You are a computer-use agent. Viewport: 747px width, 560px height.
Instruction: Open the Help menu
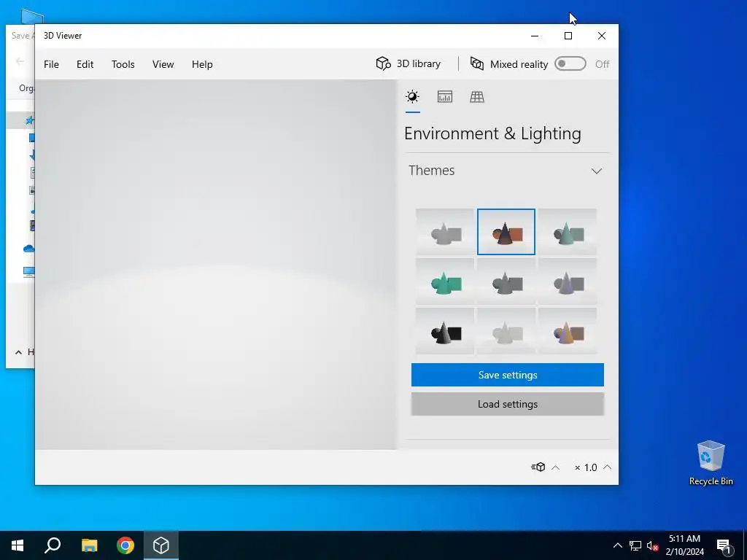pos(202,64)
